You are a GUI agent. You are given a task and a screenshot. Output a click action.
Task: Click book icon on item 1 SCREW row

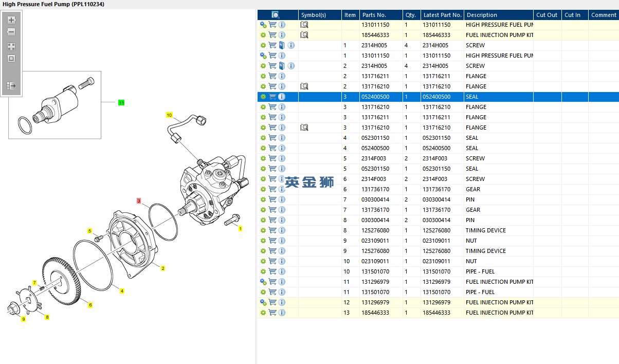pyautogui.click(x=282, y=45)
